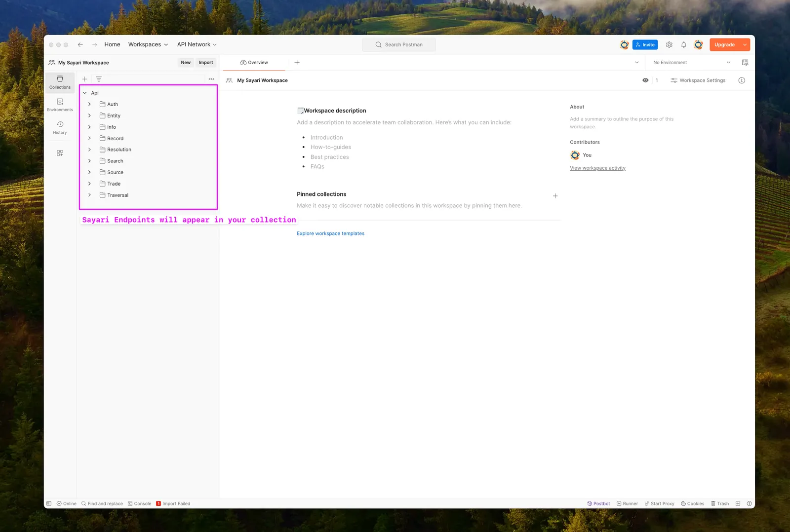
Task: Open Postbot in the status bar
Action: (598, 503)
